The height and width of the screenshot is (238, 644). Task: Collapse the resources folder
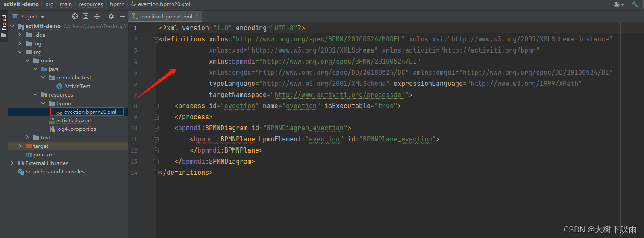coord(35,95)
